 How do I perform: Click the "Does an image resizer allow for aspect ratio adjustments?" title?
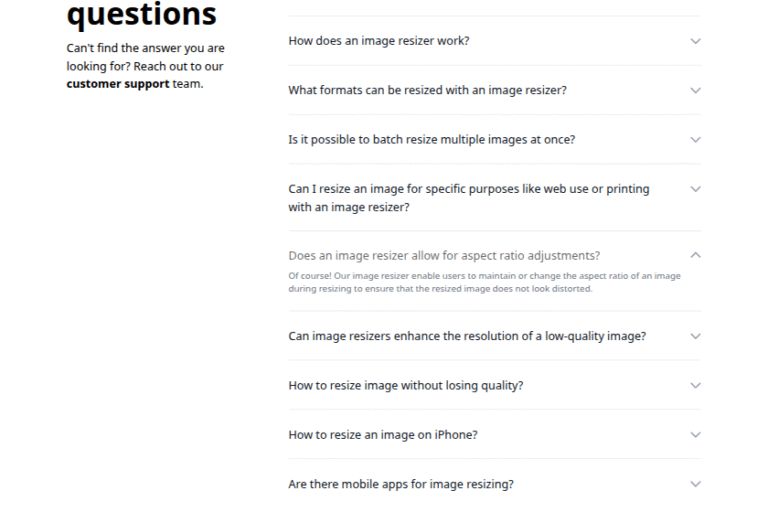pyautogui.click(x=444, y=255)
